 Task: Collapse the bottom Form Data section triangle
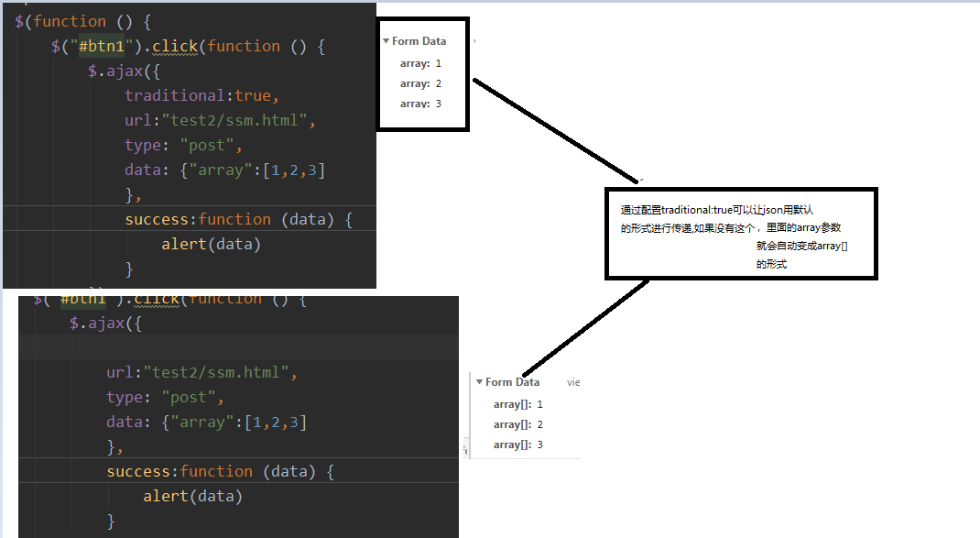(479, 382)
